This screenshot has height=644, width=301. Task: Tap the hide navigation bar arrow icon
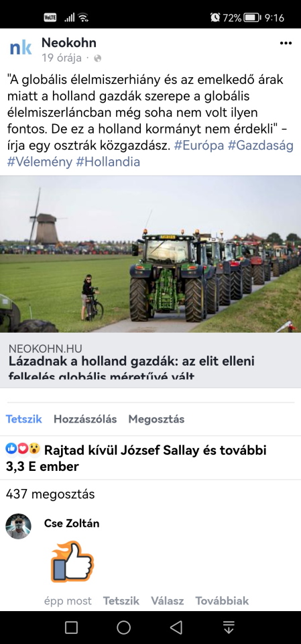point(229,627)
